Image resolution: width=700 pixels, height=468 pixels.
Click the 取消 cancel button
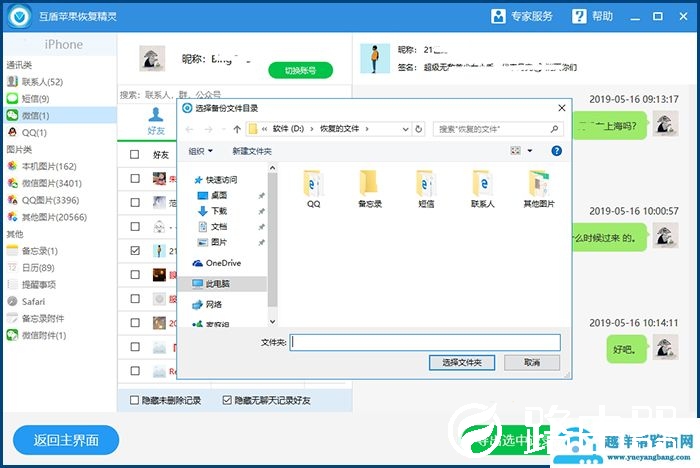[x=532, y=363]
